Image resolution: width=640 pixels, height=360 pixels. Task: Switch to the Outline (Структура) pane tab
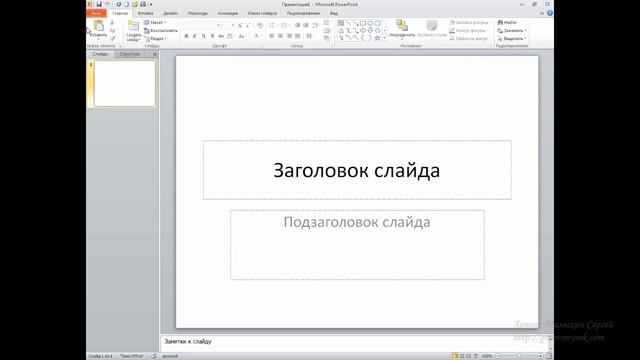pyautogui.click(x=130, y=54)
